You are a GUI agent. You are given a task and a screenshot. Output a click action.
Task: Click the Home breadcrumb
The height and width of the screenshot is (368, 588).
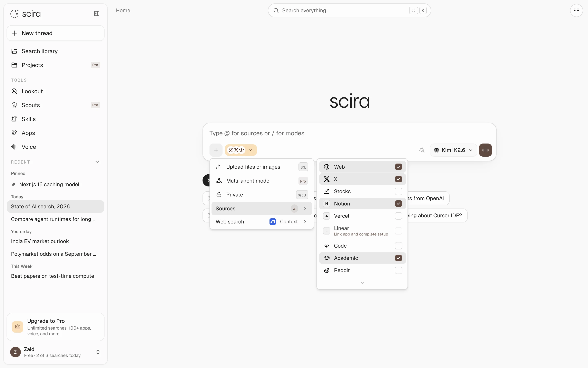coord(123,10)
